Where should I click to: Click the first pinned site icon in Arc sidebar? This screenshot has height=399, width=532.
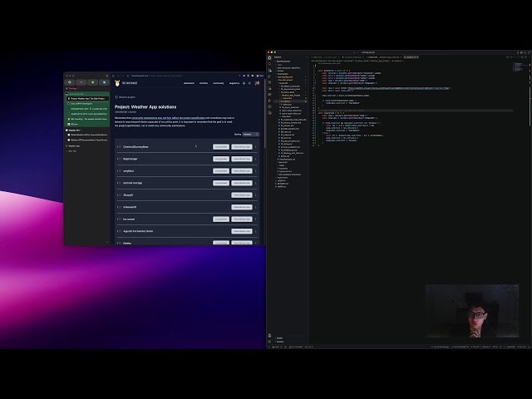(x=70, y=82)
